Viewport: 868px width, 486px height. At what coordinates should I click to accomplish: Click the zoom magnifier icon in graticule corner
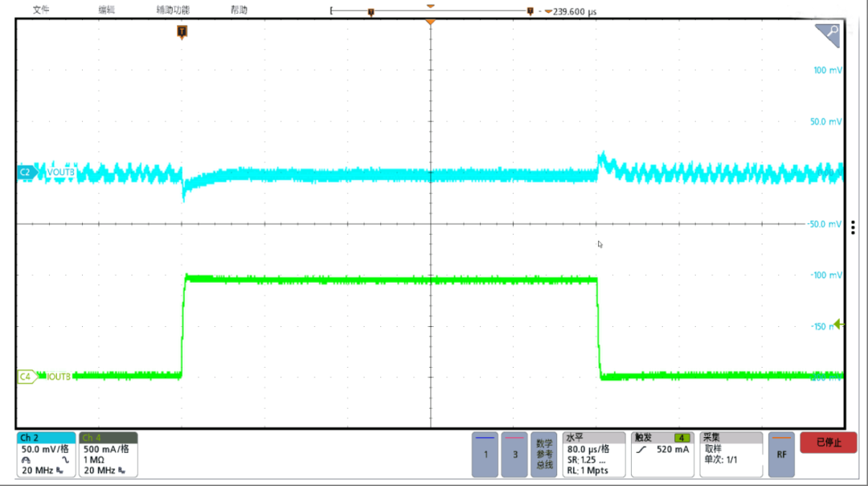tap(828, 35)
